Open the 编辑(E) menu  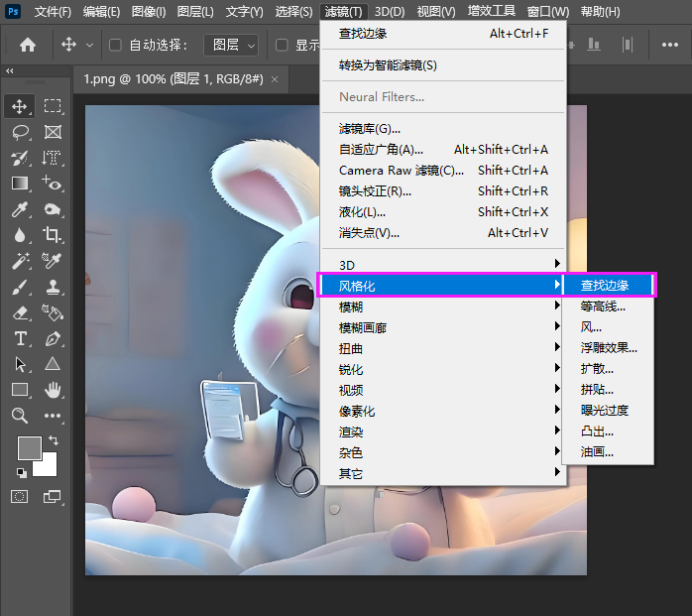101,12
